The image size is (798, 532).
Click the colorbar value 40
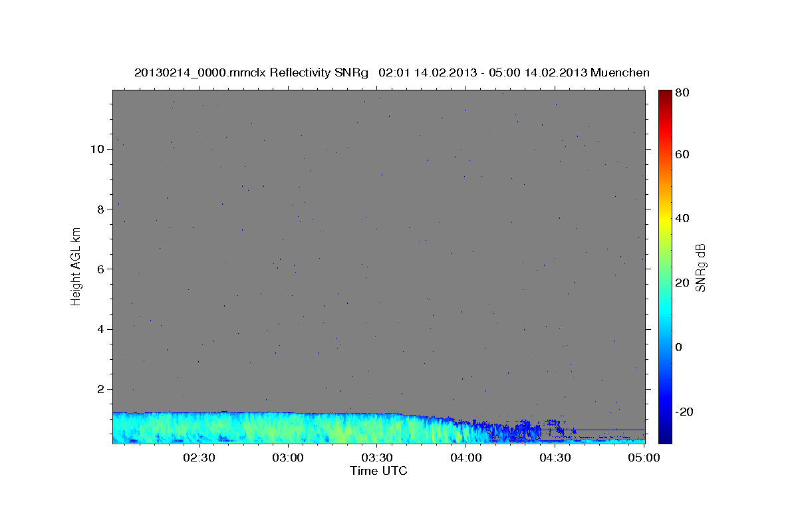(684, 218)
